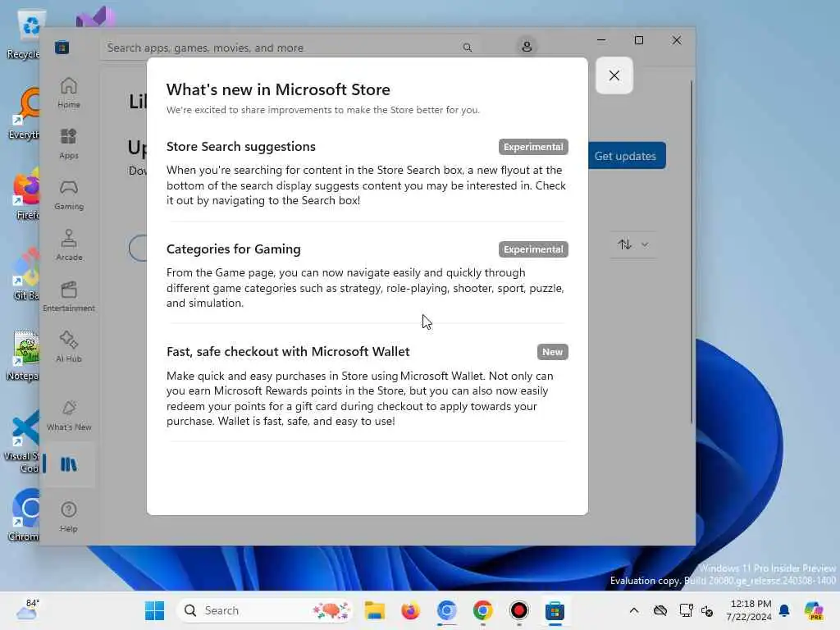Click Experimental badge for Store Search suggestions

533,147
